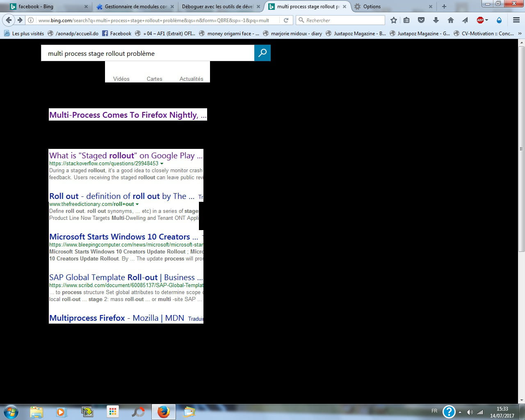The height and width of the screenshot is (420, 525).
Task: Close the facebook - Bing tab
Action: tap(86, 7)
